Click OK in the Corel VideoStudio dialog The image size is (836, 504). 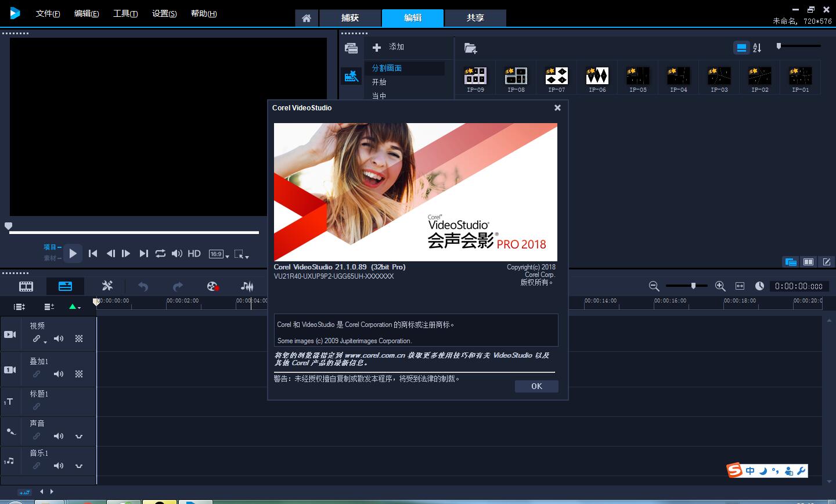point(536,386)
